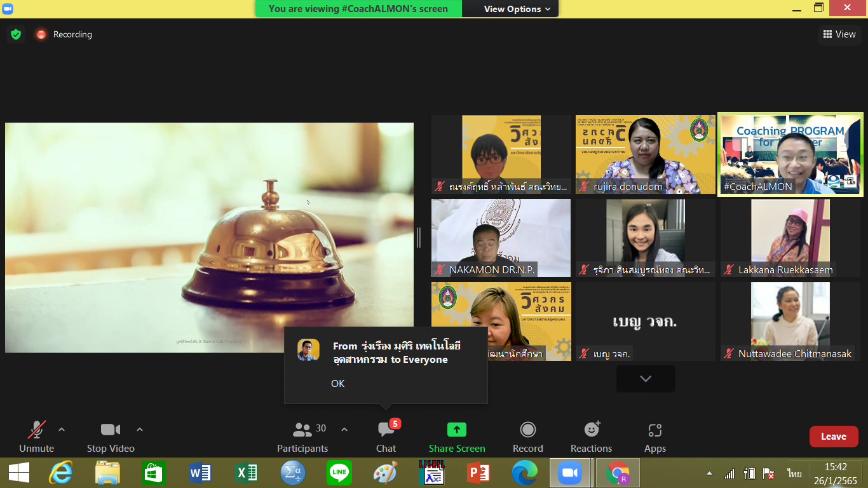
Task: Click the sender avatar in chat popup
Action: coord(308,350)
